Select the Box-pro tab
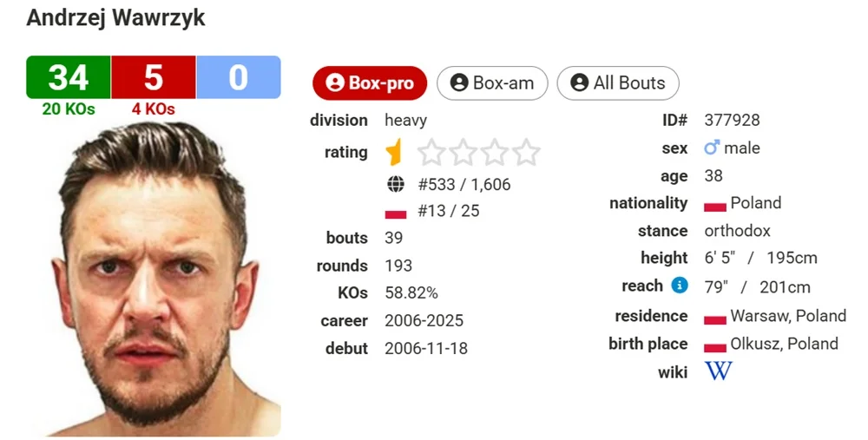The image size is (868, 440). pos(370,83)
